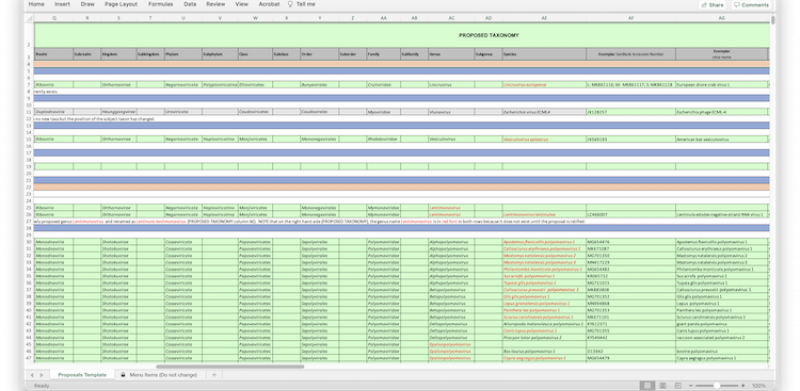
Task: Select Escherichia phage ECML-4 cell
Action: [x=721, y=112]
